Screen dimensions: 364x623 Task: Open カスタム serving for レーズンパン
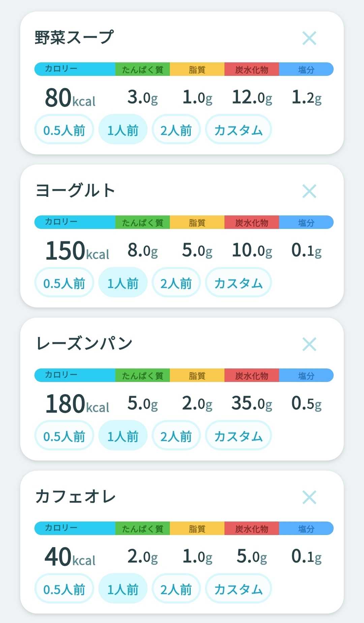tap(238, 436)
